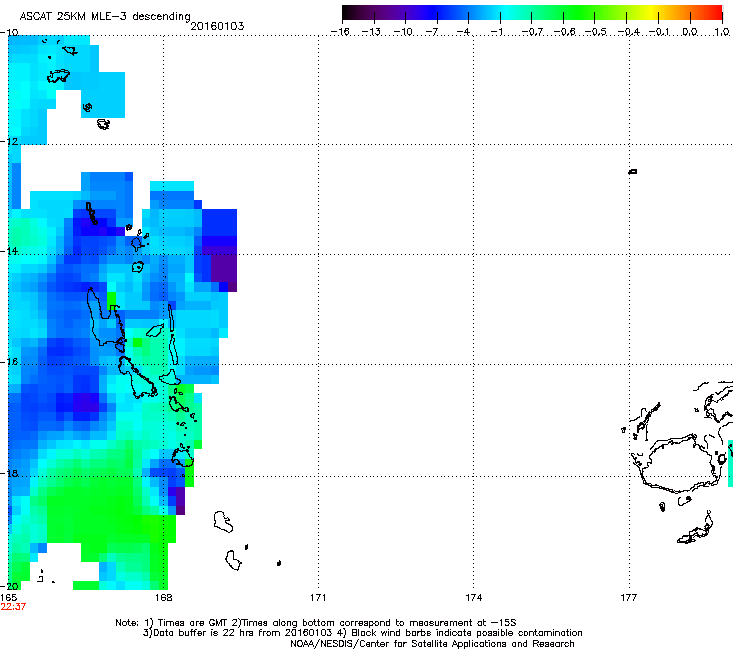This screenshot has height=650, width=740.
Task: Click the -16 color scale label
Action: (x=340, y=32)
